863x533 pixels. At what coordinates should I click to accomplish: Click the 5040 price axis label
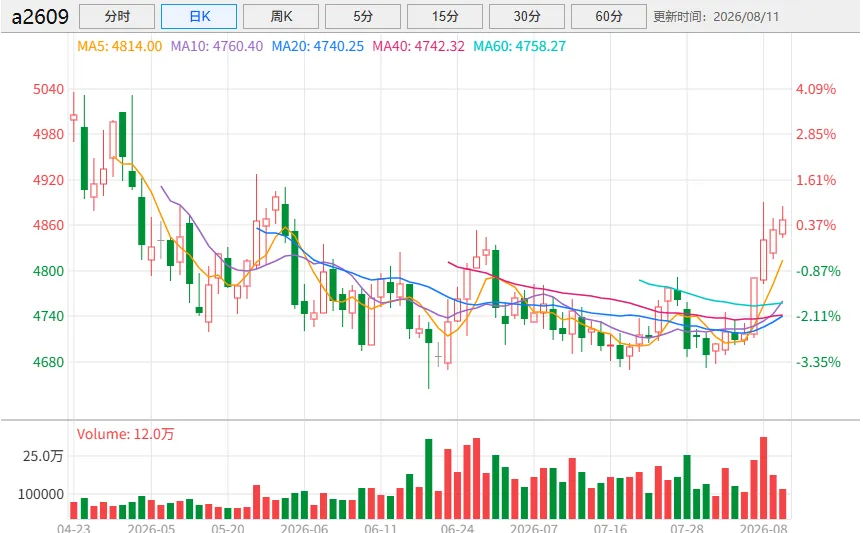pos(48,89)
